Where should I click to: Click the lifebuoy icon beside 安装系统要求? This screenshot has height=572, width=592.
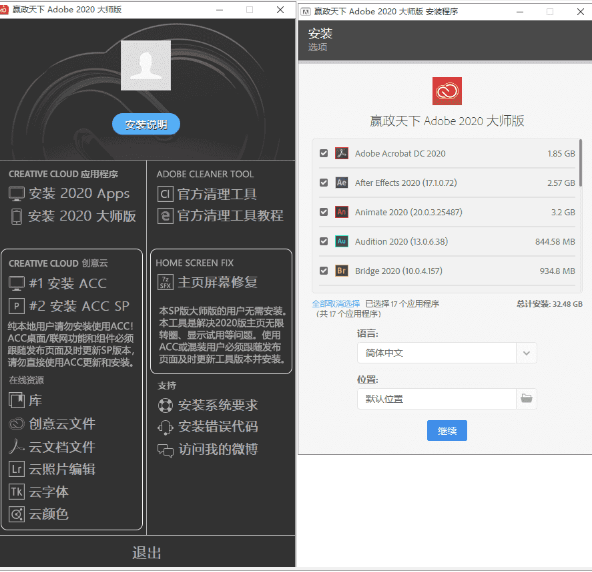point(165,405)
